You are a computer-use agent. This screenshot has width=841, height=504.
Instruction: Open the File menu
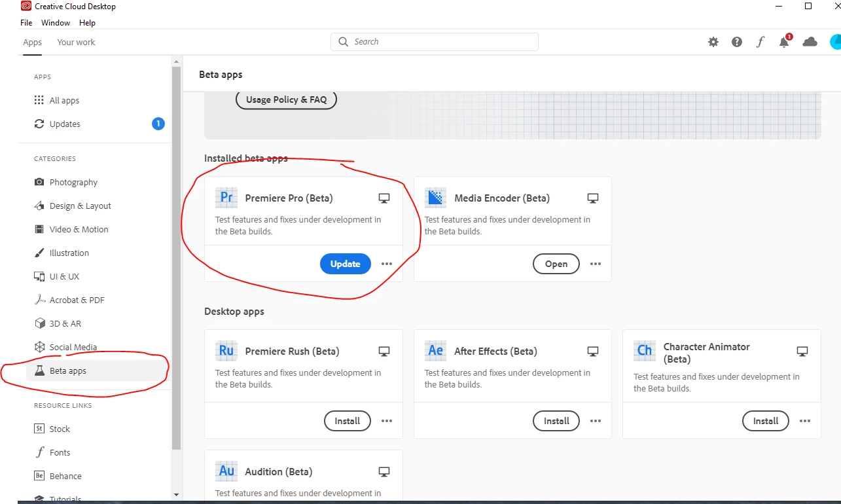pos(26,23)
